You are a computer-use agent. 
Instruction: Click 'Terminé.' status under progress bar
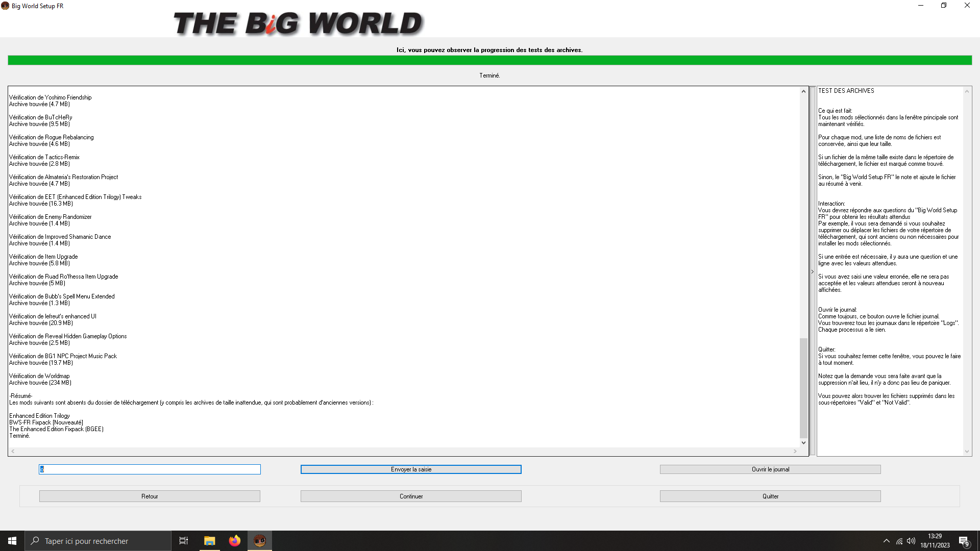point(489,76)
